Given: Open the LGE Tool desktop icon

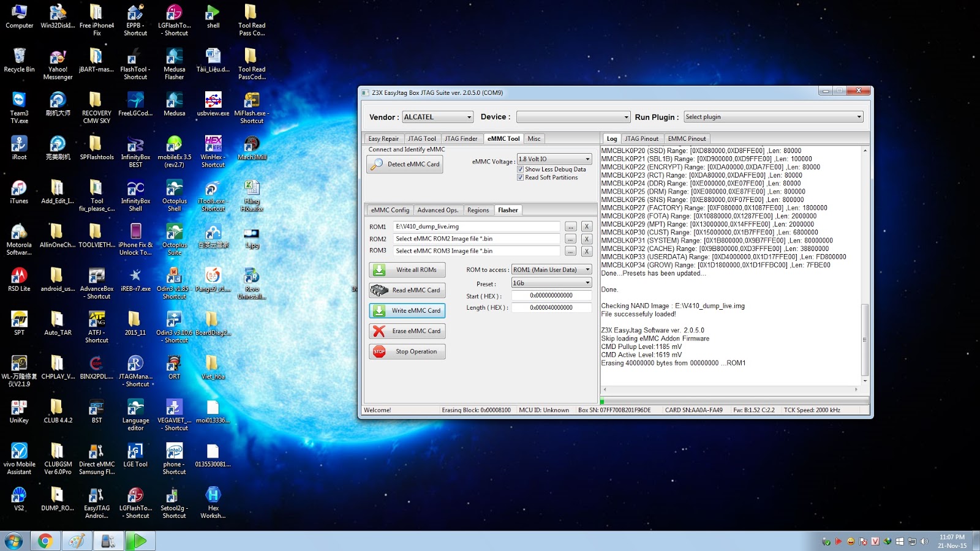Looking at the screenshot, I should coord(135,455).
